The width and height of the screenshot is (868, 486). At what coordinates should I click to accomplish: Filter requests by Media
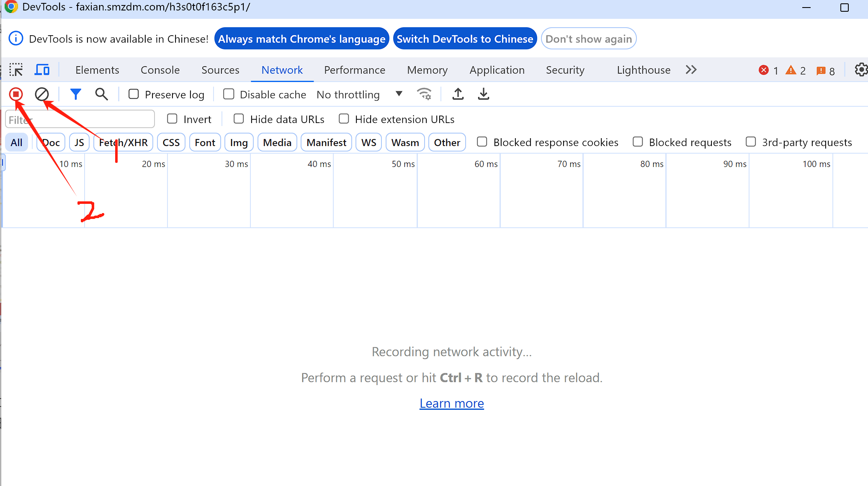(277, 142)
